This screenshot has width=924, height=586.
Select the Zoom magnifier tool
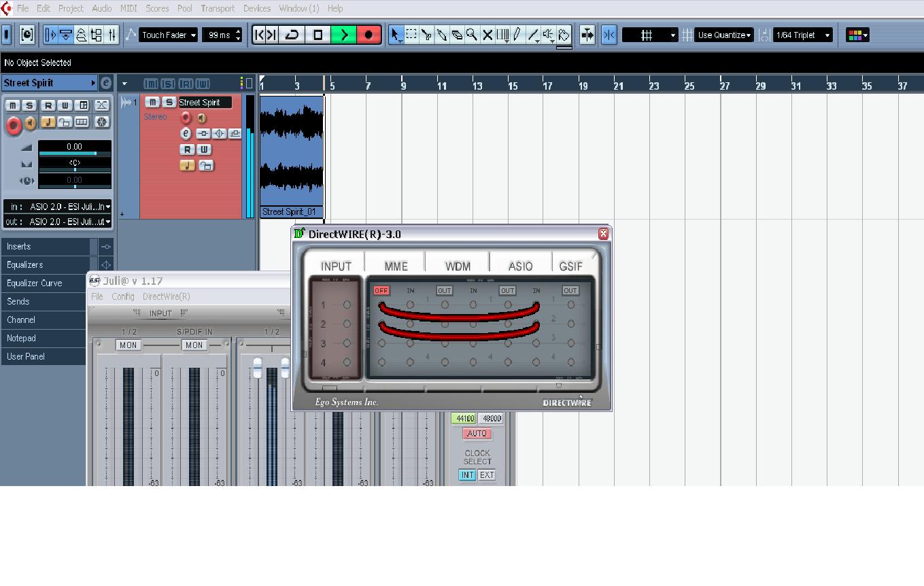472,35
